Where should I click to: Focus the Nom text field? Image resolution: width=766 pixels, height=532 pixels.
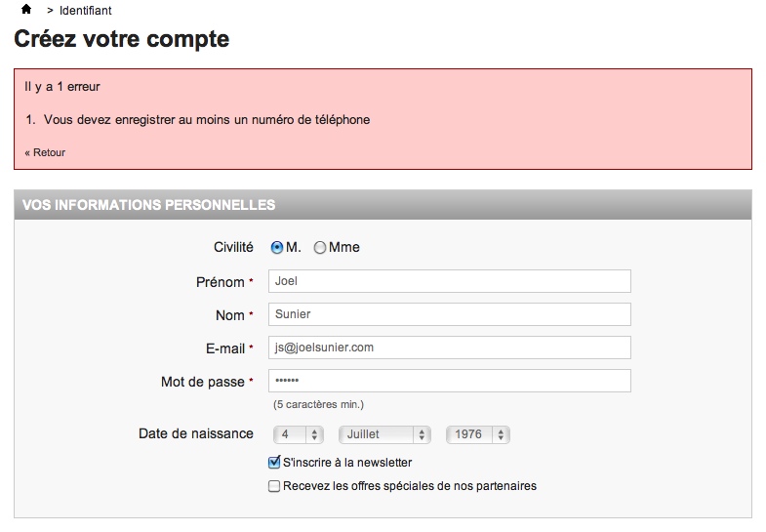(x=450, y=314)
